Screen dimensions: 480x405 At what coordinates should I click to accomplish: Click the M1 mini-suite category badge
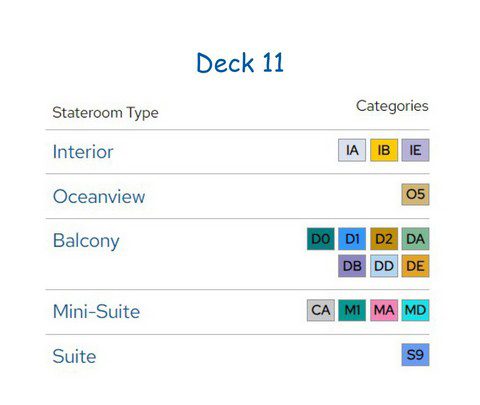pos(352,310)
